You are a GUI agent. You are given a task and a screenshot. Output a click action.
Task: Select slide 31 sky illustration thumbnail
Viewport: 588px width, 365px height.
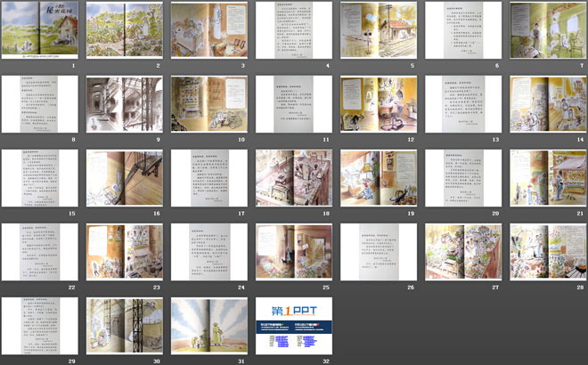(x=209, y=326)
